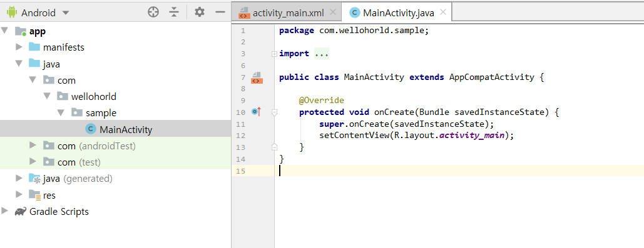This screenshot has width=644, height=248.
Task: Fold the onCreate method at line 10
Action: (274, 112)
